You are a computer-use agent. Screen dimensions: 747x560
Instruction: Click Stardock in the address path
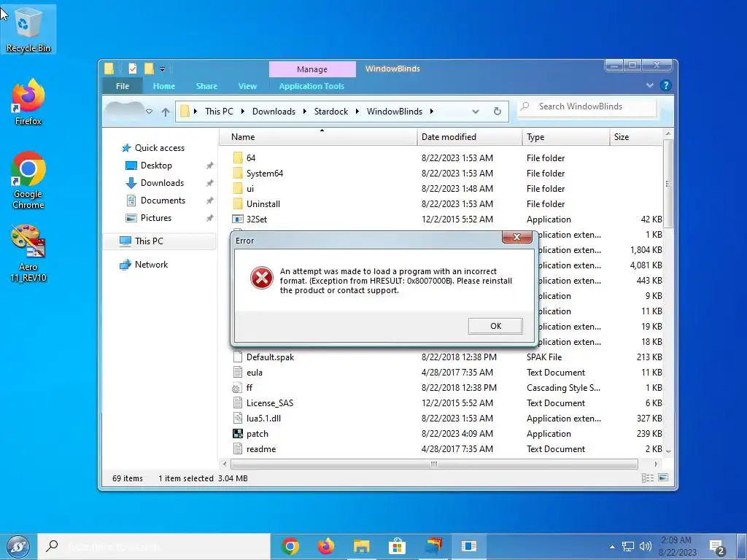coord(330,112)
